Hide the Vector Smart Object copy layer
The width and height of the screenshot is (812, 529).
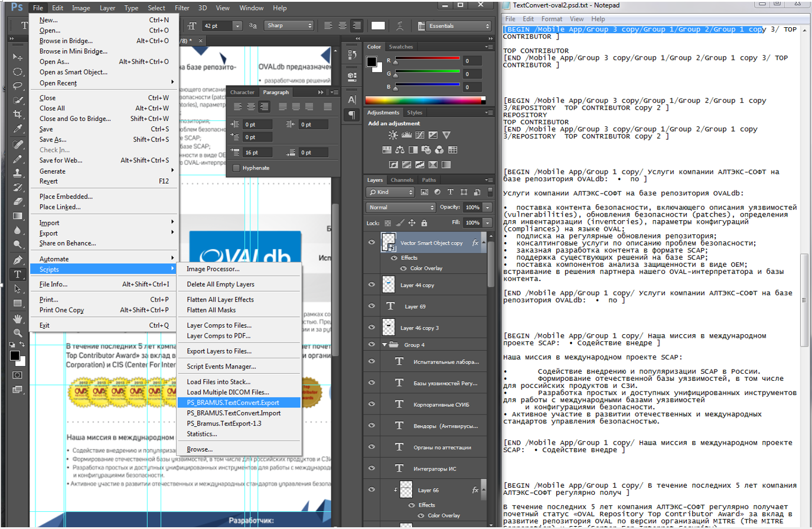point(371,242)
